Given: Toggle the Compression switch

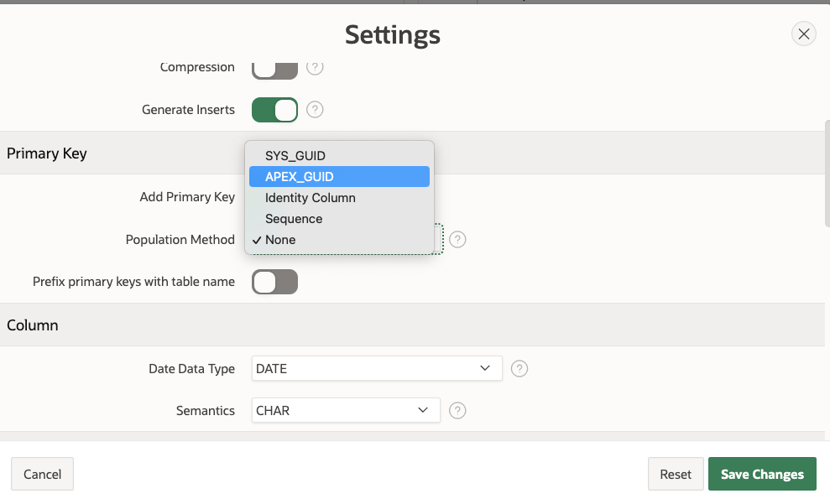Looking at the screenshot, I should point(274,67).
